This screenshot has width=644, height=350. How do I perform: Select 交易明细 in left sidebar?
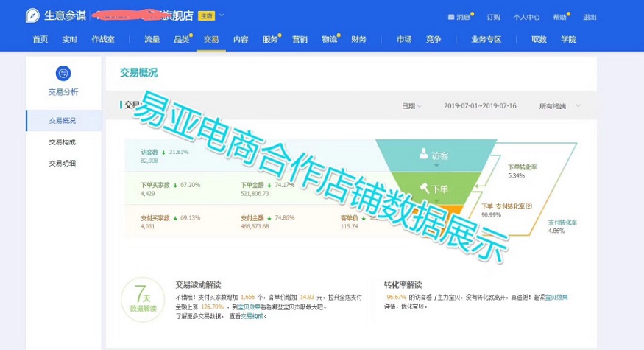[63, 163]
